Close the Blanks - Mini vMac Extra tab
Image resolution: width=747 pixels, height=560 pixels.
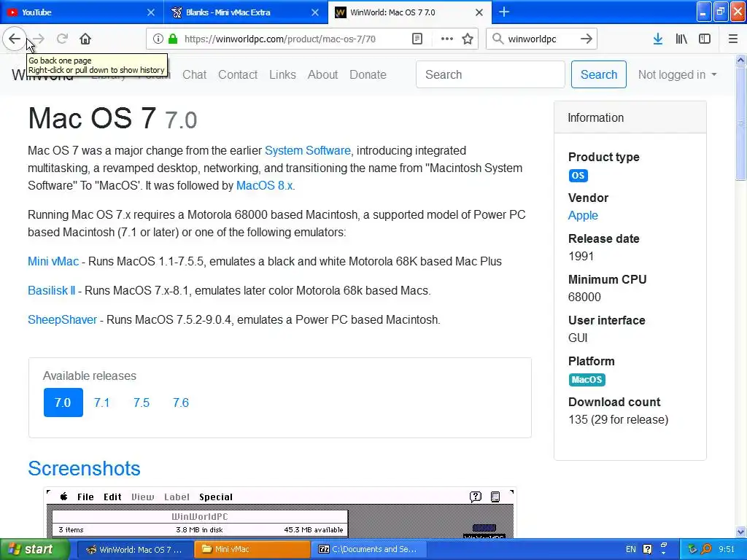pyautogui.click(x=315, y=12)
